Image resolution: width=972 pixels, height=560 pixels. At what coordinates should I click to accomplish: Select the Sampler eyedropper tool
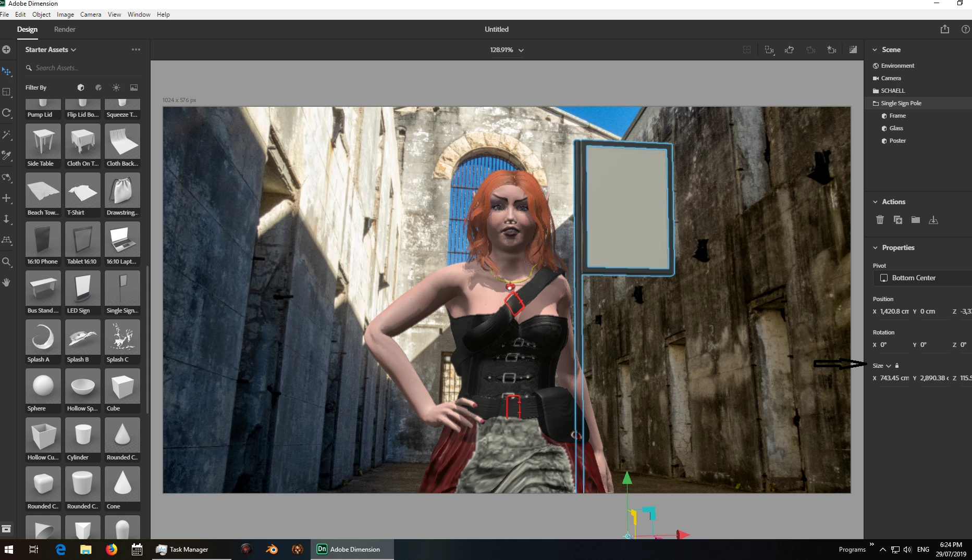pyautogui.click(x=7, y=155)
